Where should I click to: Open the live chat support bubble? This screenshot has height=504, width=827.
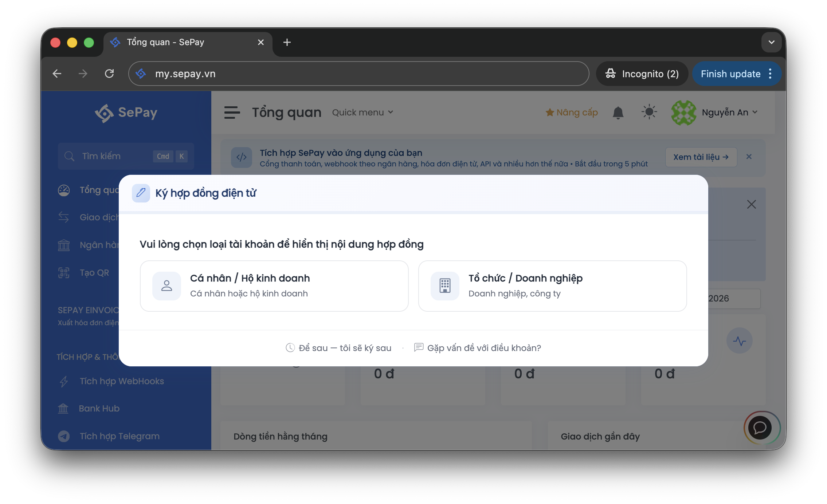click(760, 428)
